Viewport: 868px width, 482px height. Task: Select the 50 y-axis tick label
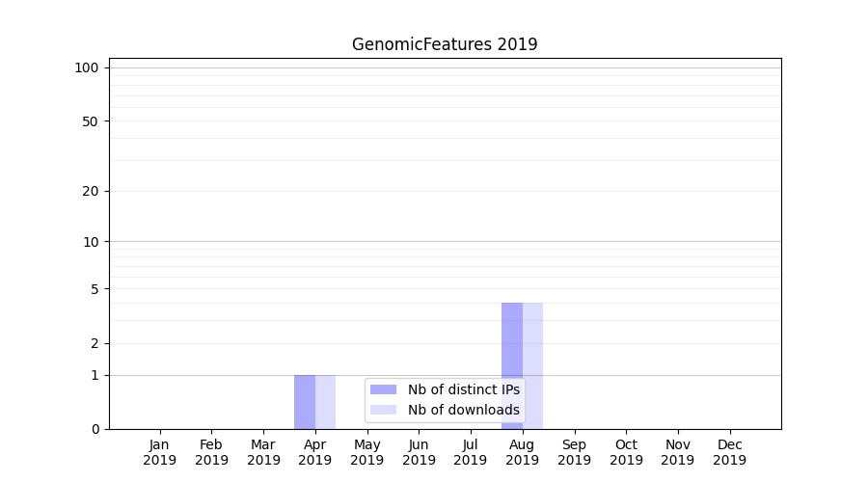(90, 121)
